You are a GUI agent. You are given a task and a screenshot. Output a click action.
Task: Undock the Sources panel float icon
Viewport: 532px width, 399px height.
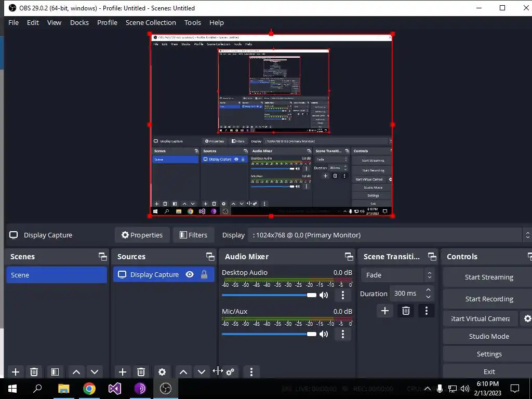[210, 257]
